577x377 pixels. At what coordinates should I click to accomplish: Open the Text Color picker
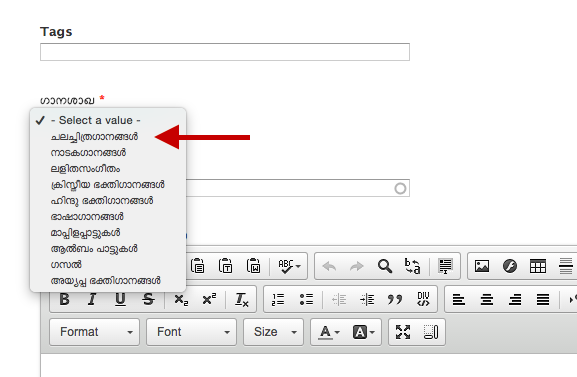[329, 332]
